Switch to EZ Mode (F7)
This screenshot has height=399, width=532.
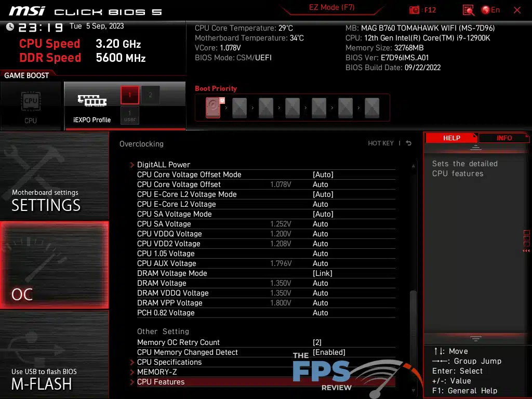click(331, 7)
